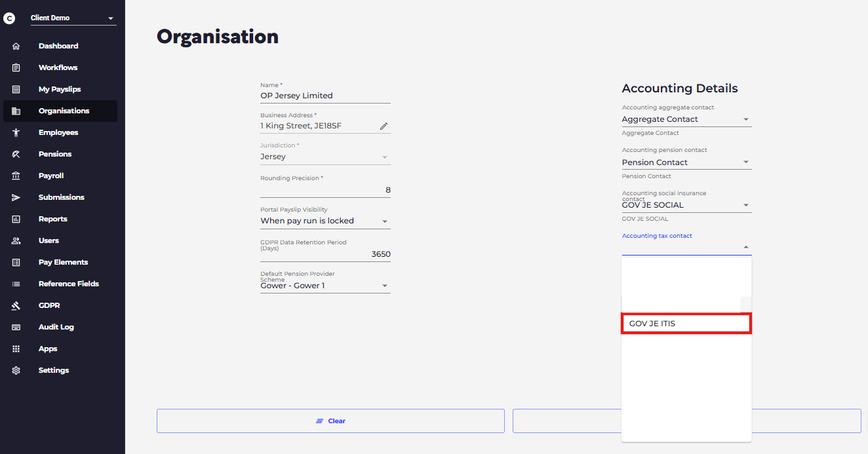Open Accounting social insurance contact dropdown
Viewport: 868px width, 454px height.
(x=686, y=205)
